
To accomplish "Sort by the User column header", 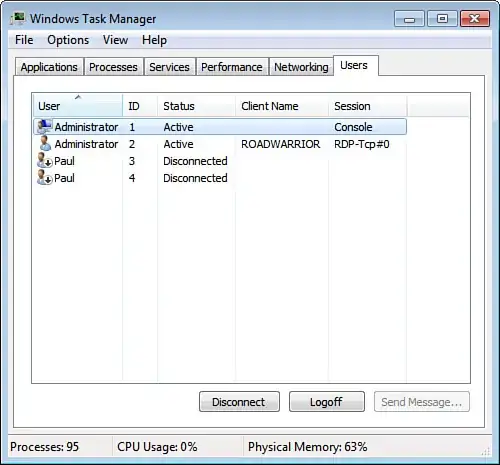I will point(78,106).
